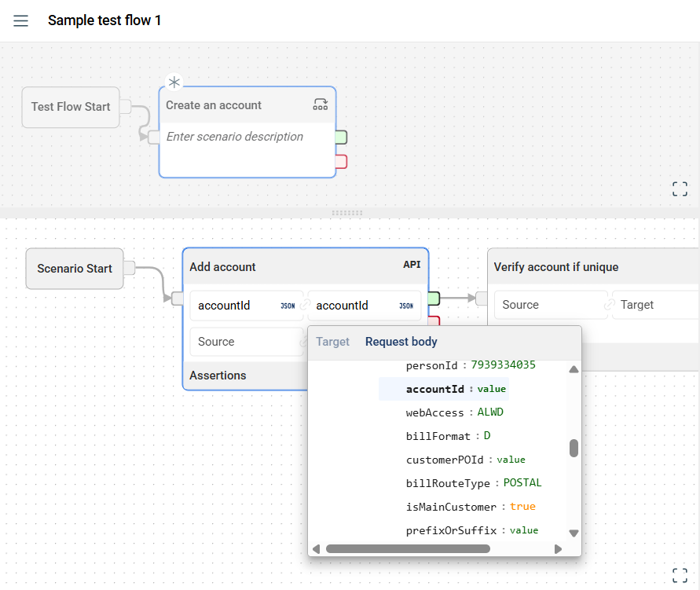Click the Enter scenario description field
The width and height of the screenshot is (700, 590).
[x=235, y=137]
